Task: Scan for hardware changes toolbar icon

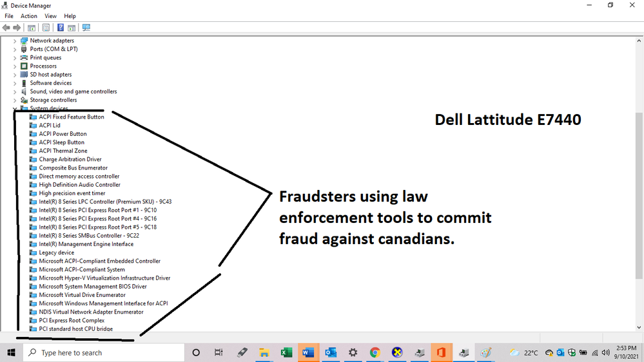Action: pyautogui.click(x=86, y=28)
